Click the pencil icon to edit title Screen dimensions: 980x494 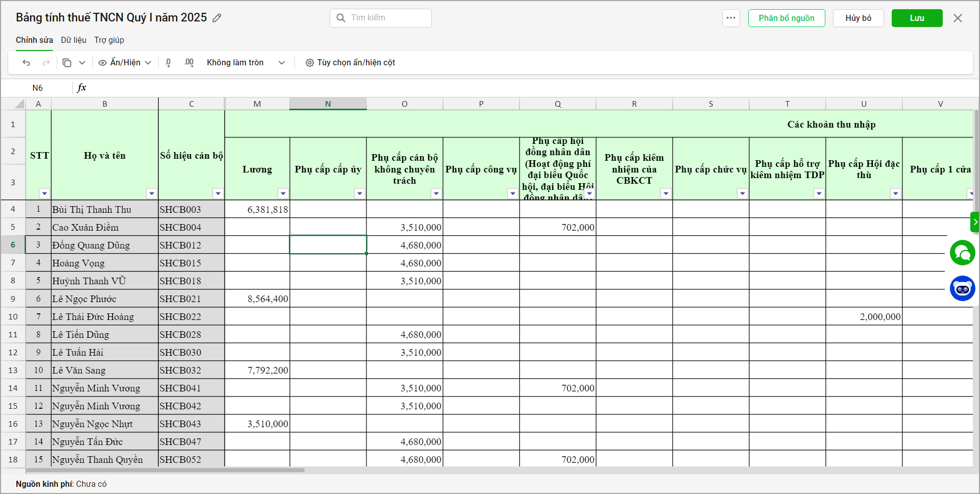coord(217,18)
